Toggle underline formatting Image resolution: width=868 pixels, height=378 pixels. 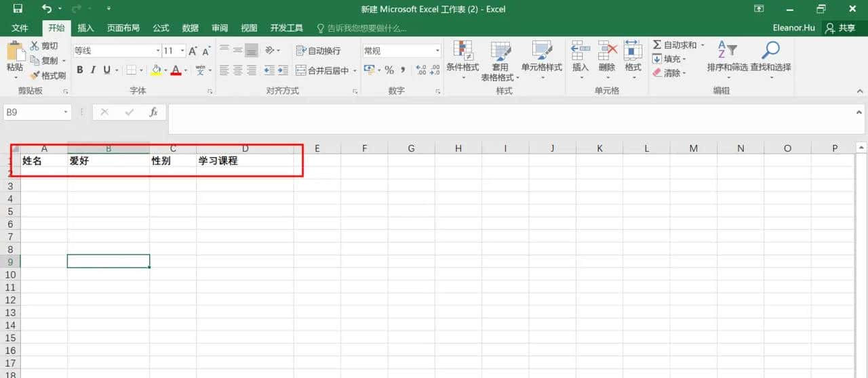(x=106, y=70)
